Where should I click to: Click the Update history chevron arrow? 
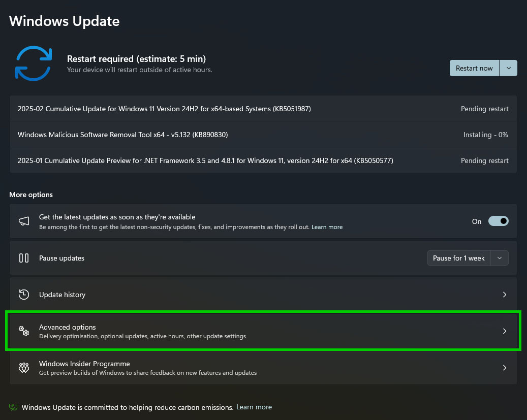(x=504, y=295)
